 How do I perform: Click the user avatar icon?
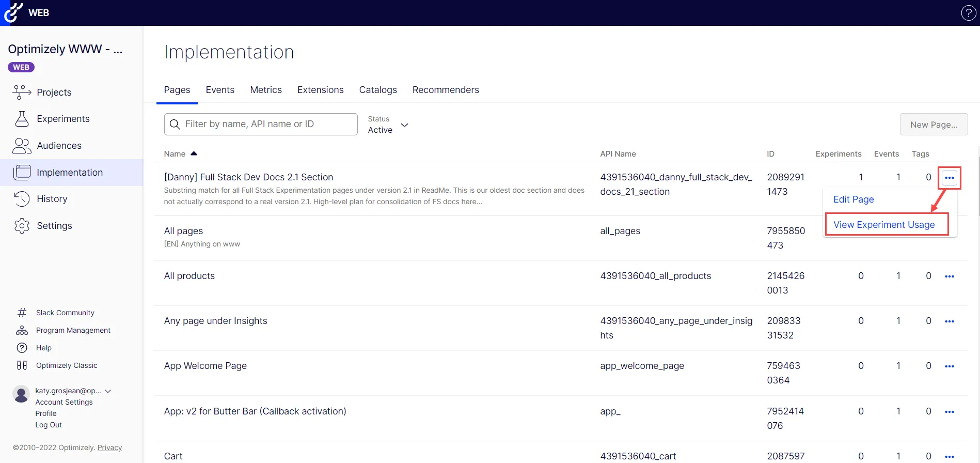point(21,394)
